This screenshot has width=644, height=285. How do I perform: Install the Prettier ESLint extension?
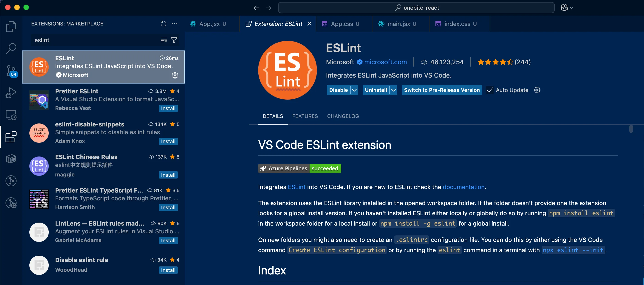[x=168, y=108]
